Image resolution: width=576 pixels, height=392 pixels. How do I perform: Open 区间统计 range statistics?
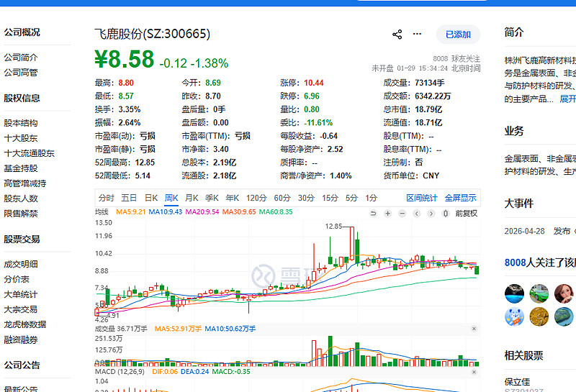422,199
